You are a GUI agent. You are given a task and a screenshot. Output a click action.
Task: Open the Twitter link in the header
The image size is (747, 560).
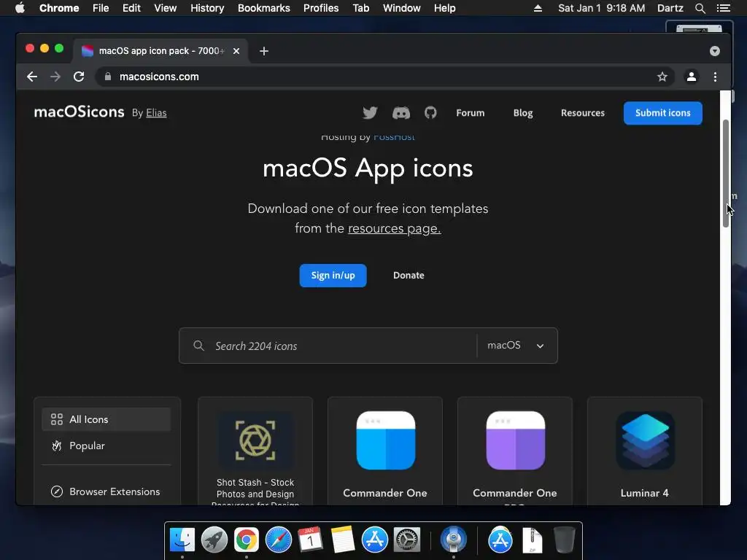click(370, 113)
